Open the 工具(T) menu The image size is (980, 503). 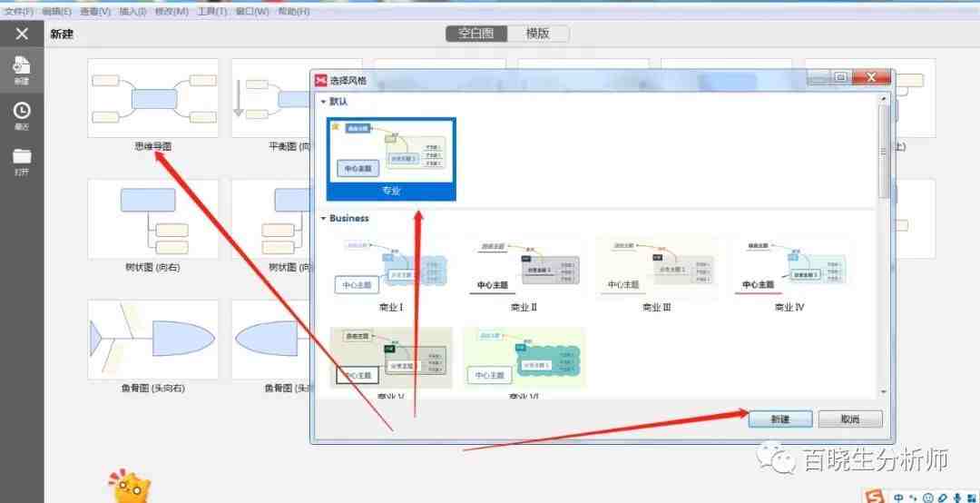[x=211, y=11]
